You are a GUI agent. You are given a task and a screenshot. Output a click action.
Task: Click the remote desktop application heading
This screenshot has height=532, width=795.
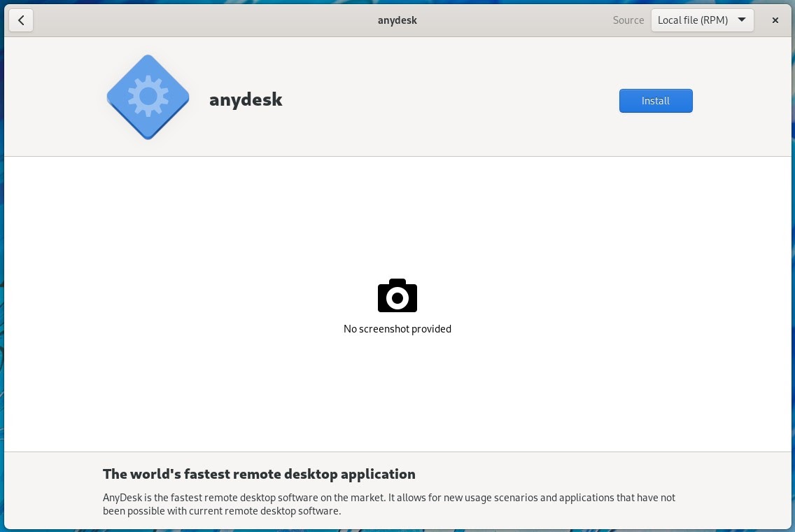(259, 474)
